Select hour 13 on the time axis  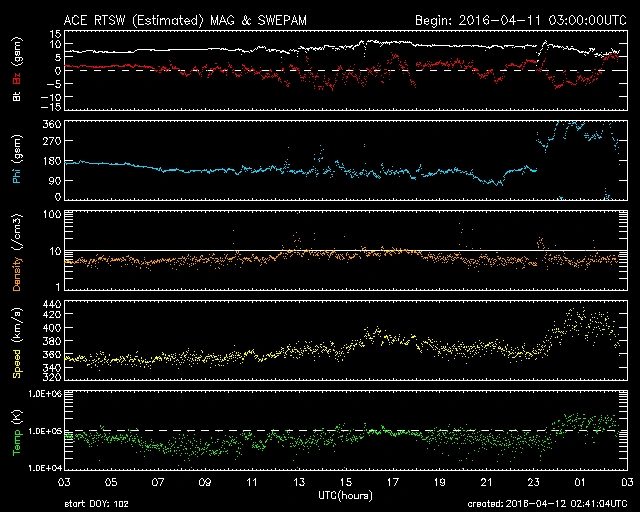299,482
